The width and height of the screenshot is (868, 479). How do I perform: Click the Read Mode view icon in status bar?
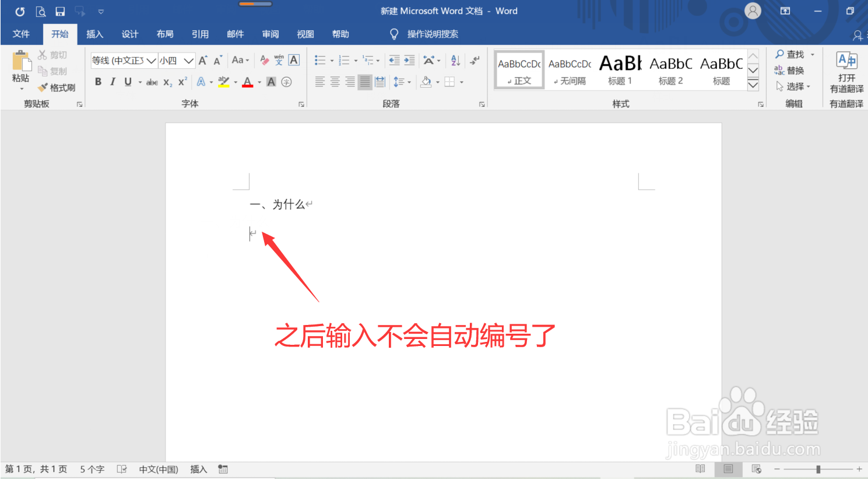(700, 469)
